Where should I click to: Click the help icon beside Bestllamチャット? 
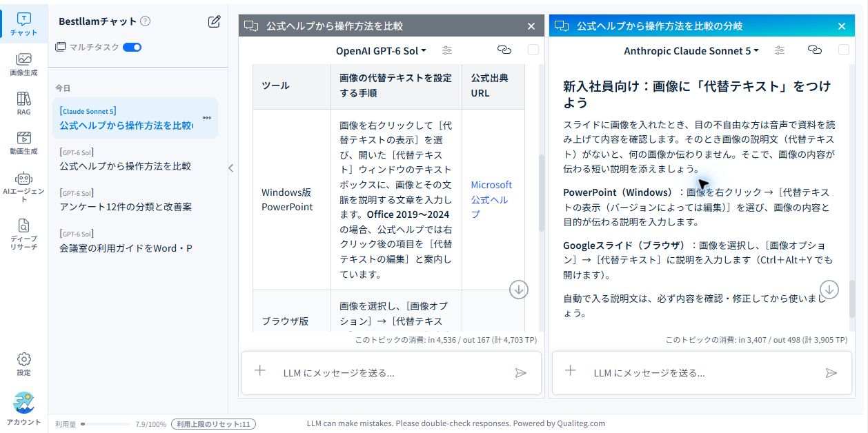(x=145, y=21)
